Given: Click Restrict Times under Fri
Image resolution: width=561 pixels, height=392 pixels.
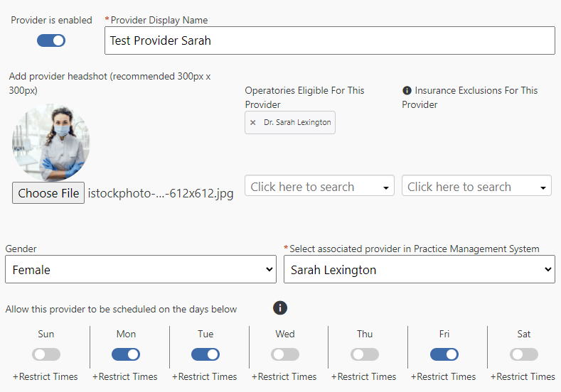Looking at the screenshot, I should [443, 376].
